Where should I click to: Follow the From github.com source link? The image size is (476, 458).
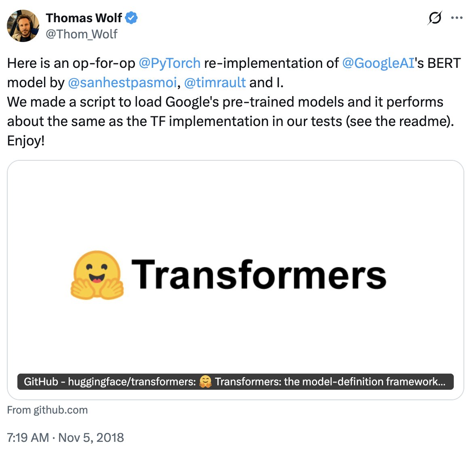tap(47, 410)
